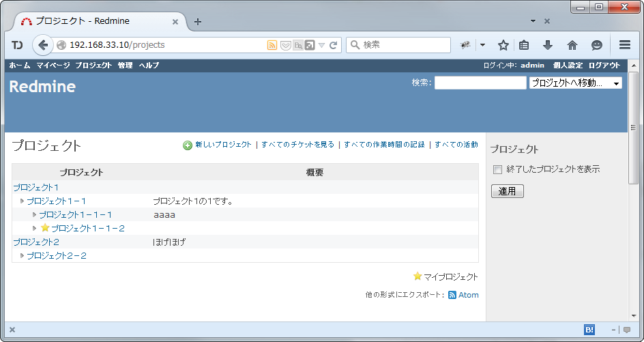This screenshot has height=342, width=644.
Task: Click the TD extension icon left of address bar
Action: pyautogui.click(x=17, y=45)
